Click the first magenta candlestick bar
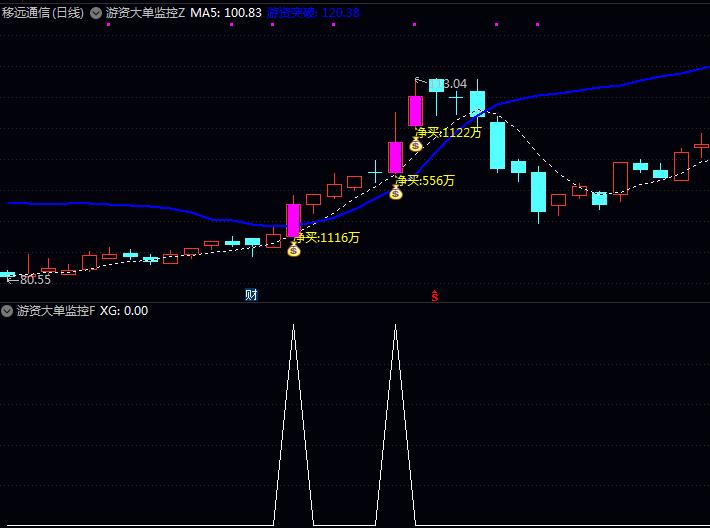The height and width of the screenshot is (528, 710). coord(293,220)
